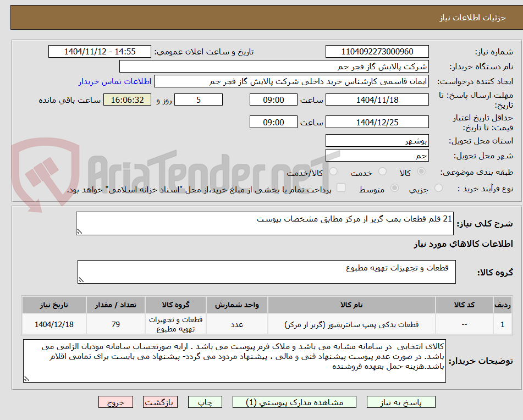Image resolution: width=523 pixels, height=420 pixels.
Task: Click the need date cell 1404/12/18
Action: pyautogui.click(x=54, y=324)
